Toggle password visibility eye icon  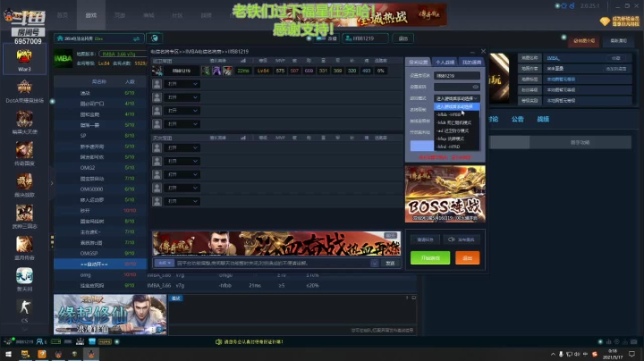[x=475, y=87]
